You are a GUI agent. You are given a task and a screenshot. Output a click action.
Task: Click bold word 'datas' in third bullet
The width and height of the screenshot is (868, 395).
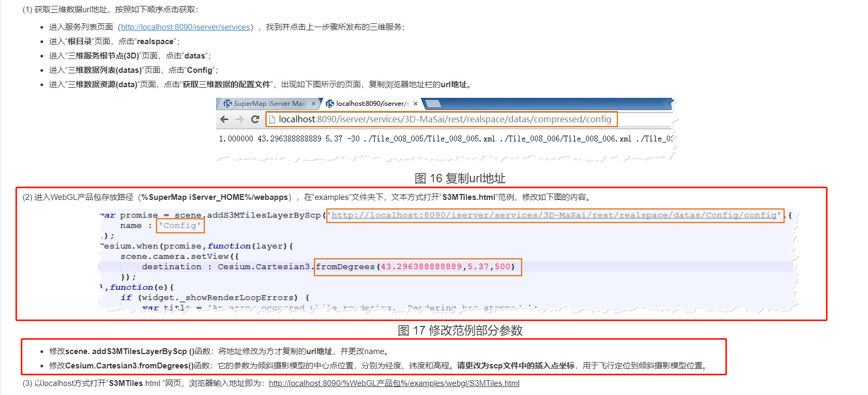point(195,56)
